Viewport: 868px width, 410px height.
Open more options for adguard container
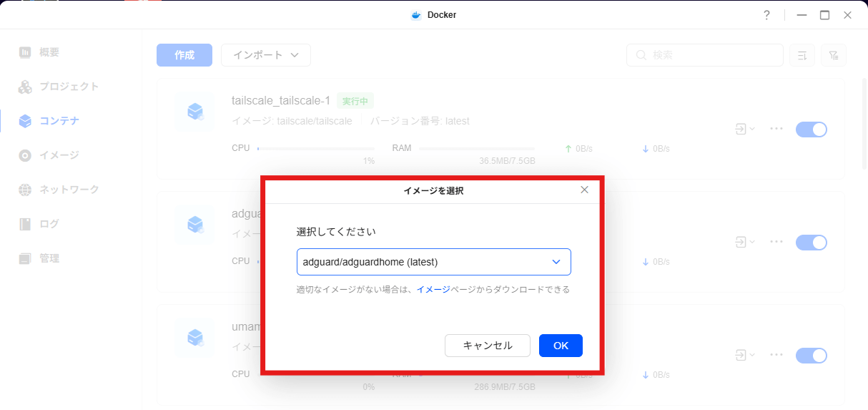(777, 242)
